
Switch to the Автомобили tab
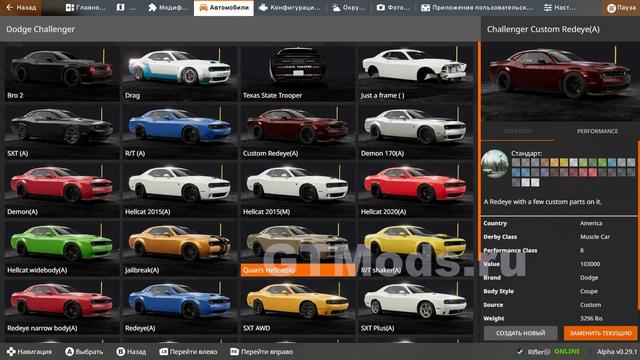point(223,8)
